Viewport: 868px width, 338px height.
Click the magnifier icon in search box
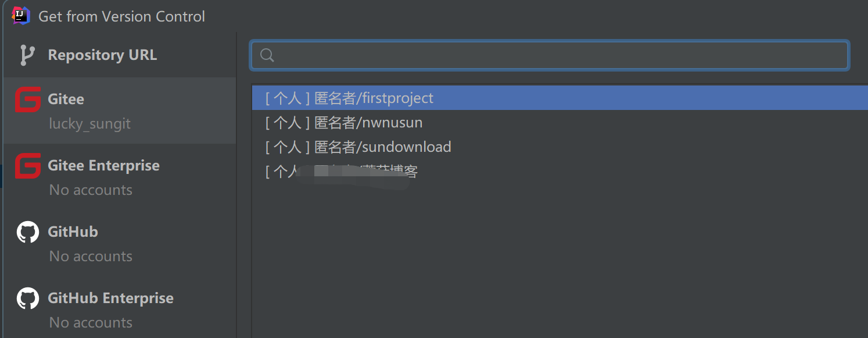(x=267, y=55)
